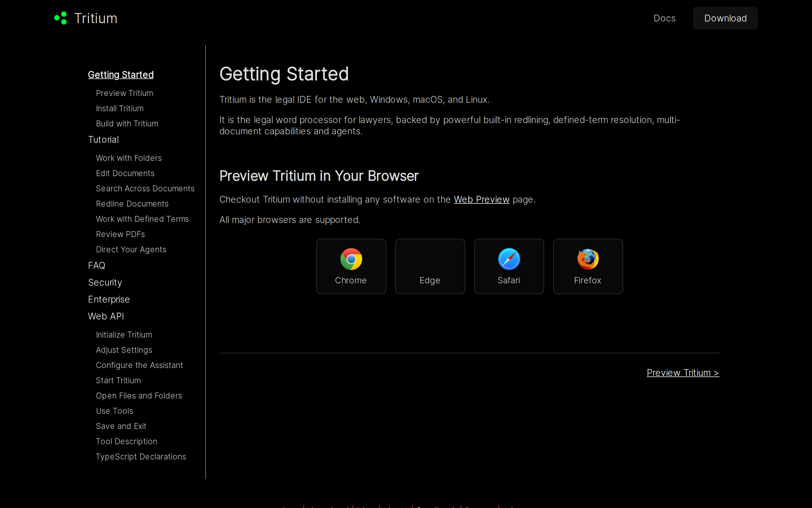Click the 'All major browsers are supported.' text
Viewport: 812px width, 508px height.
pos(290,220)
